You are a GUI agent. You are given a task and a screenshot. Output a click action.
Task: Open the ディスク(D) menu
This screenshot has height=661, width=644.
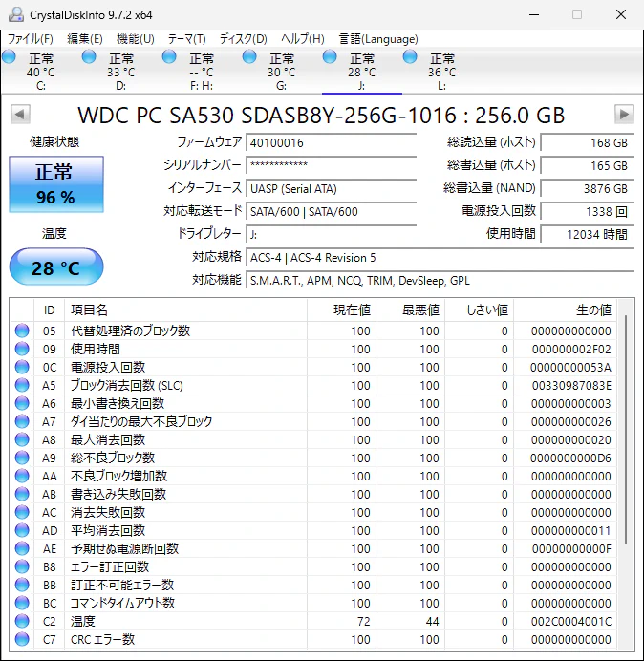(244, 39)
